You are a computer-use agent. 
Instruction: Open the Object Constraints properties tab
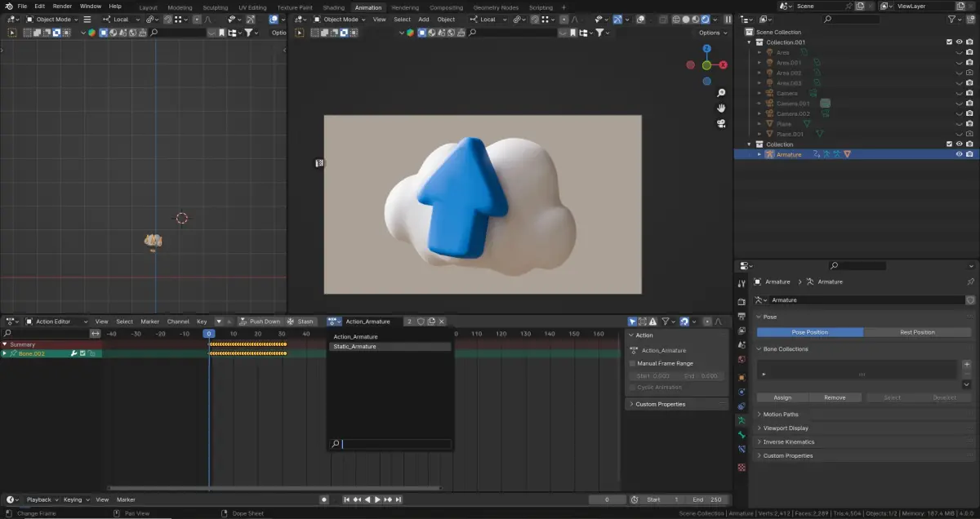[742, 406]
